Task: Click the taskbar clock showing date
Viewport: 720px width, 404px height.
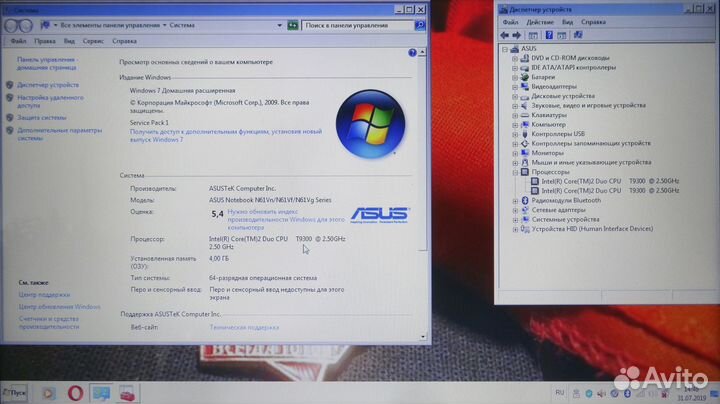Action: pos(692,393)
